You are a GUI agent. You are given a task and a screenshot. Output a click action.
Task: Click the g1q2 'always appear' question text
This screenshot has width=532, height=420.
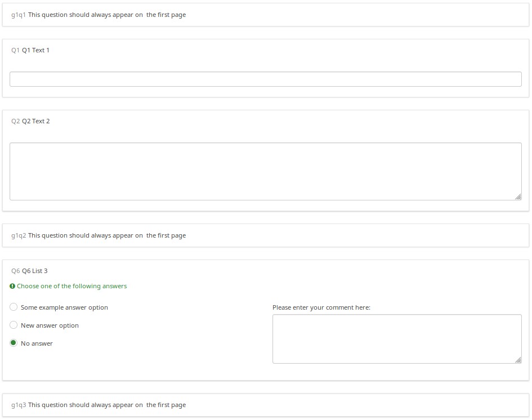[107, 235]
